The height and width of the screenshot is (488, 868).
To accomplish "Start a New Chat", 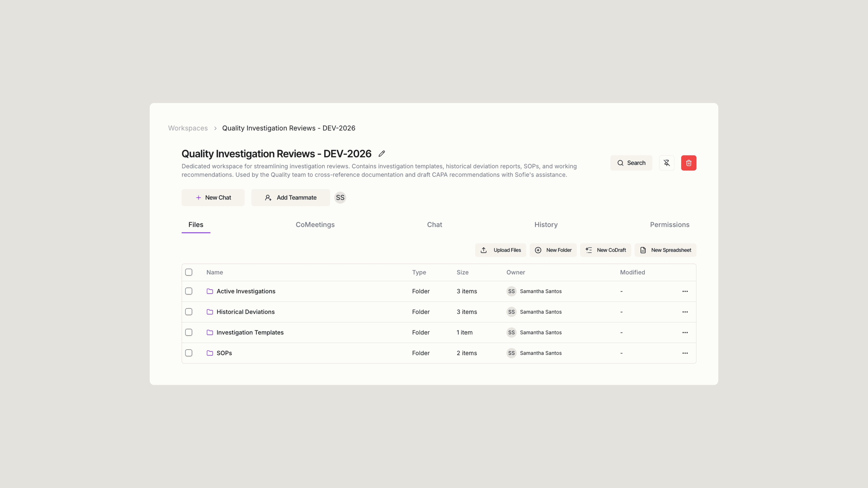I will [x=213, y=198].
